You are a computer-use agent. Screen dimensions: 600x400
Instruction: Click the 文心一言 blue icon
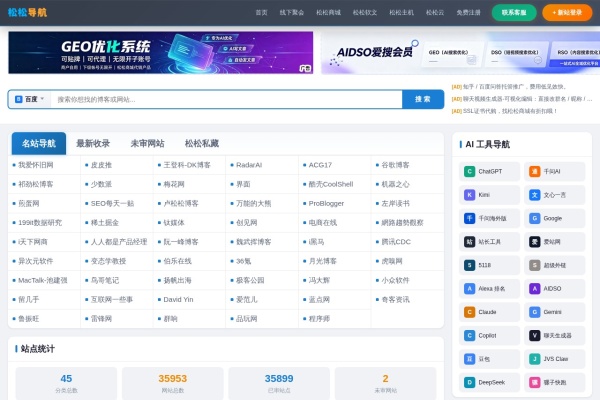pos(535,195)
